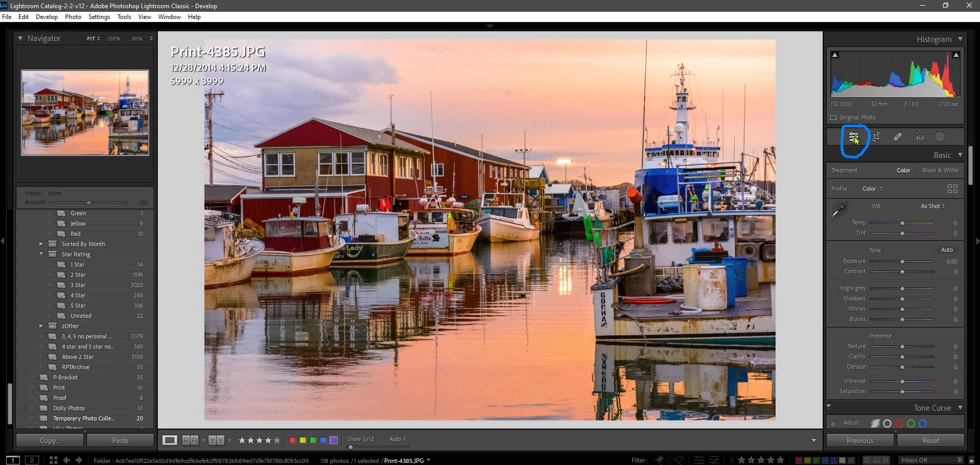This screenshot has height=465, width=980.
Task: Open the Develop menu
Action: 47,17
